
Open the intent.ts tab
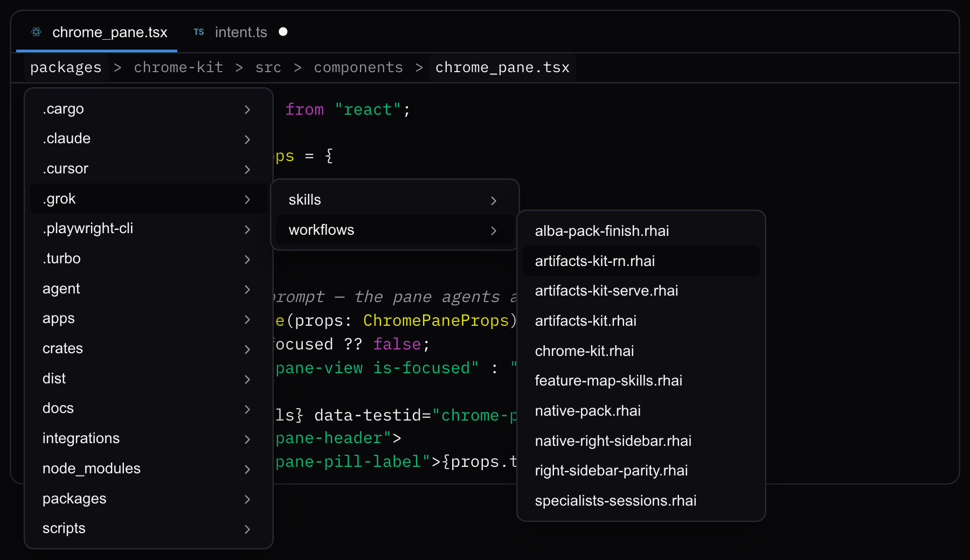coord(241,32)
